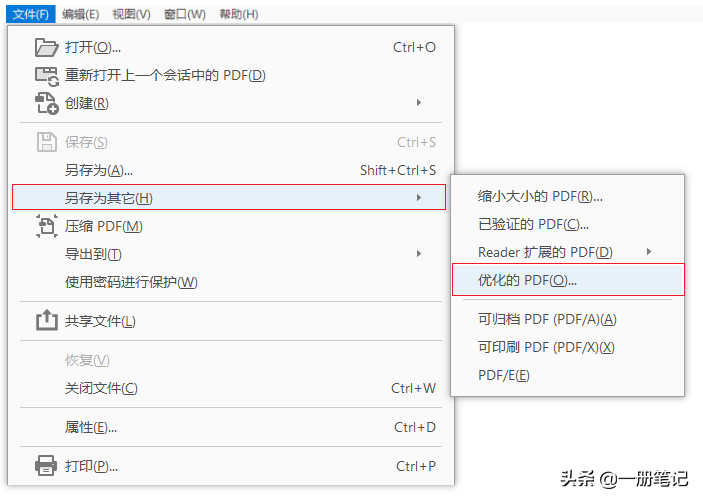Viewport: 703px width, 502px height.
Task: Expand the 导出到(T) submenu arrow
Action: click(x=419, y=254)
